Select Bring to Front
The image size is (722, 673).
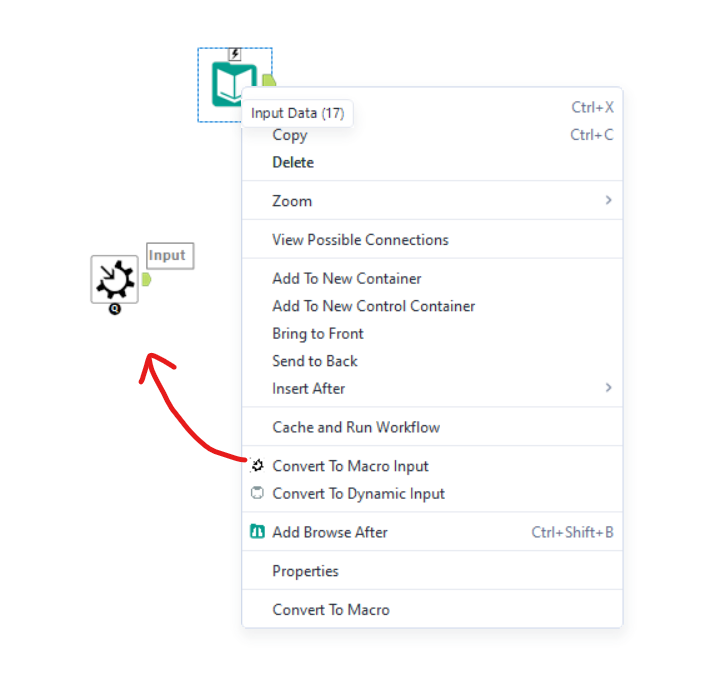click(x=432, y=333)
